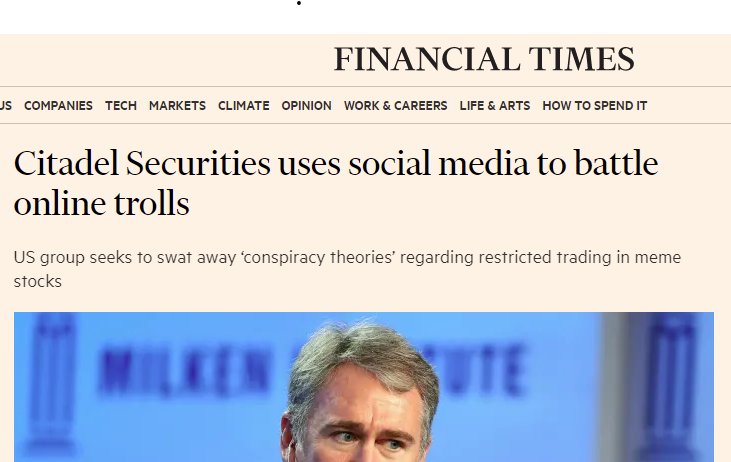Image resolution: width=731 pixels, height=462 pixels.
Task: Go to the Tech section
Action: pos(121,106)
